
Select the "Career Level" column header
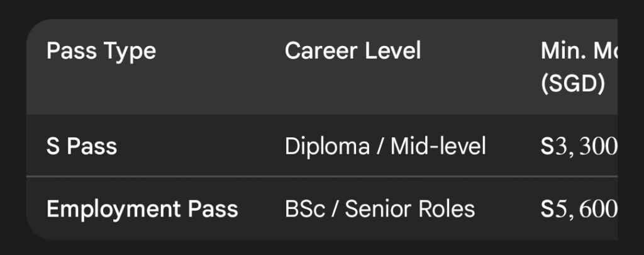[353, 52]
